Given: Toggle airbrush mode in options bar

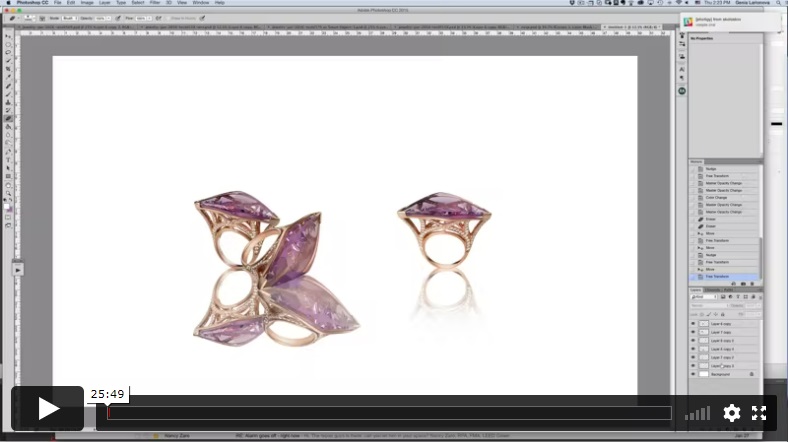Looking at the screenshot, I should (158, 18).
